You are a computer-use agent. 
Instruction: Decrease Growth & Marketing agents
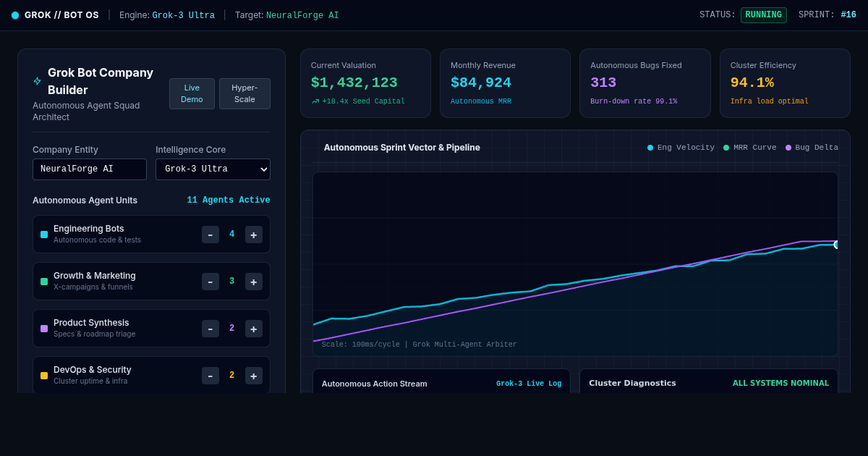click(210, 282)
